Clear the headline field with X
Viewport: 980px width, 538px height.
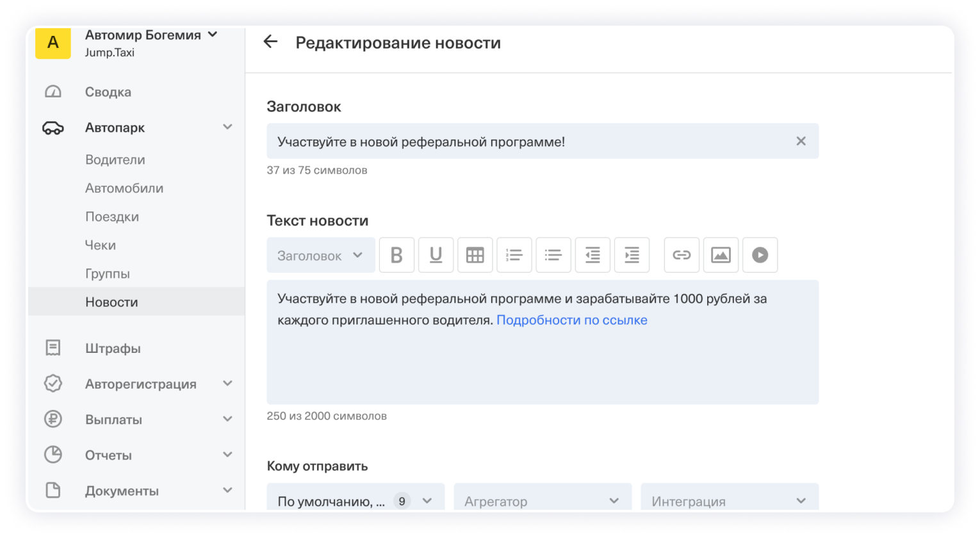[801, 142]
